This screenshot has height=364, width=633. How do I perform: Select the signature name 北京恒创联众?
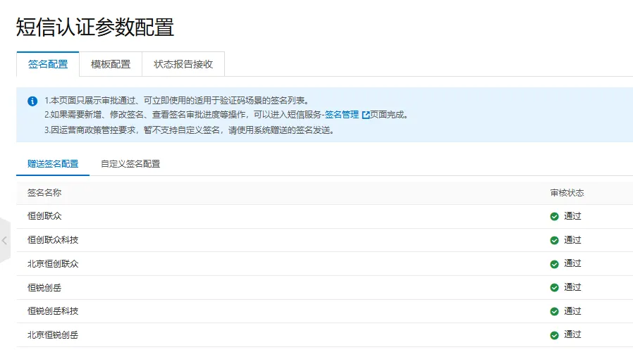click(x=53, y=263)
